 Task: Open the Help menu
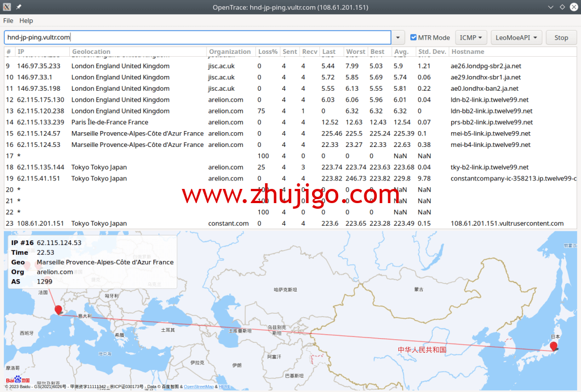(x=26, y=21)
